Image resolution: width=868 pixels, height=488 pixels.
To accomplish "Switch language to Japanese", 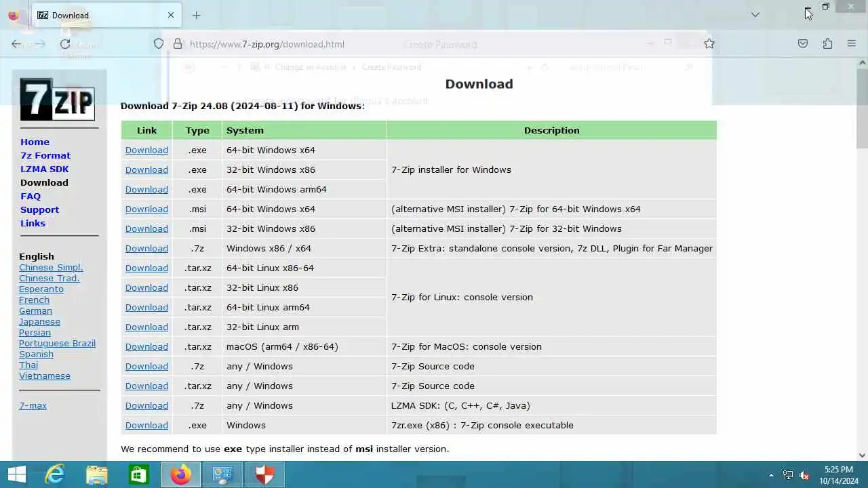I will [x=39, y=321].
